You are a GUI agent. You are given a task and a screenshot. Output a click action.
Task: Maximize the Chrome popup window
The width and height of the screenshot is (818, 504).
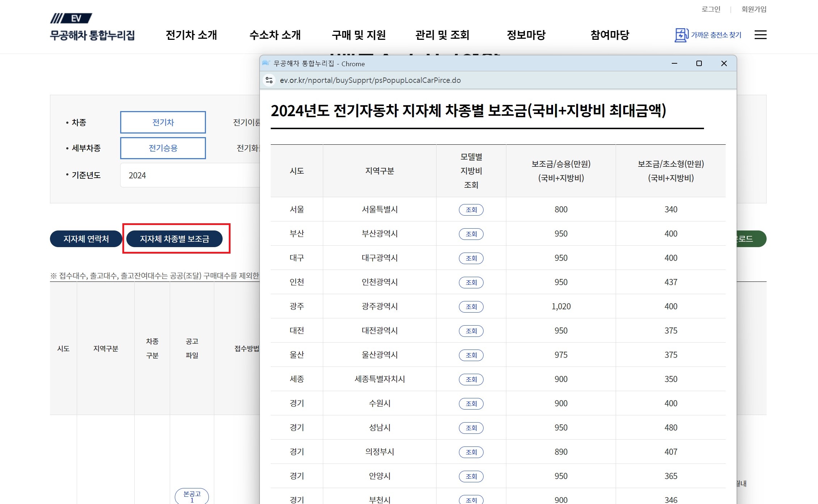(699, 64)
